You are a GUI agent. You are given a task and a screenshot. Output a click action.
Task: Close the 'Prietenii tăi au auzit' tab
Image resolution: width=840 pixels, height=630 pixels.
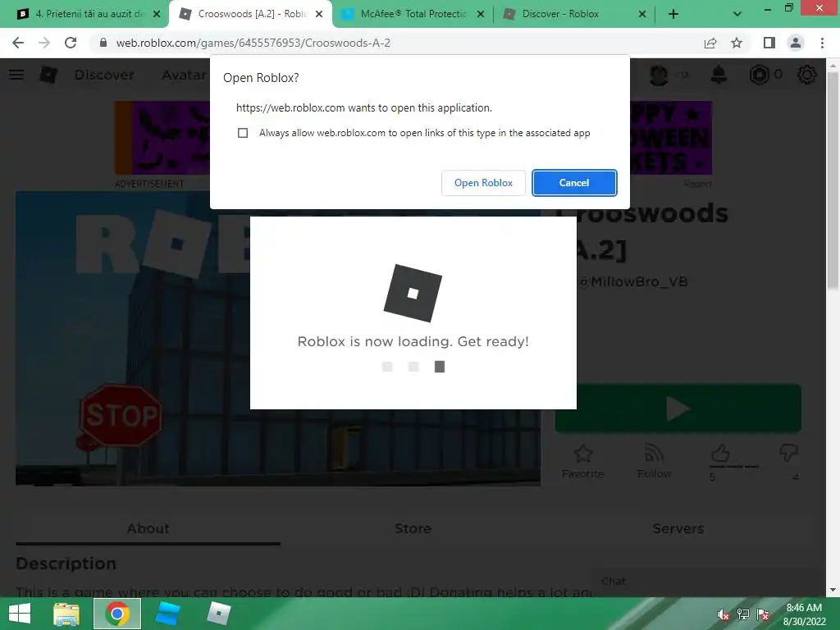tap(157, 14)
